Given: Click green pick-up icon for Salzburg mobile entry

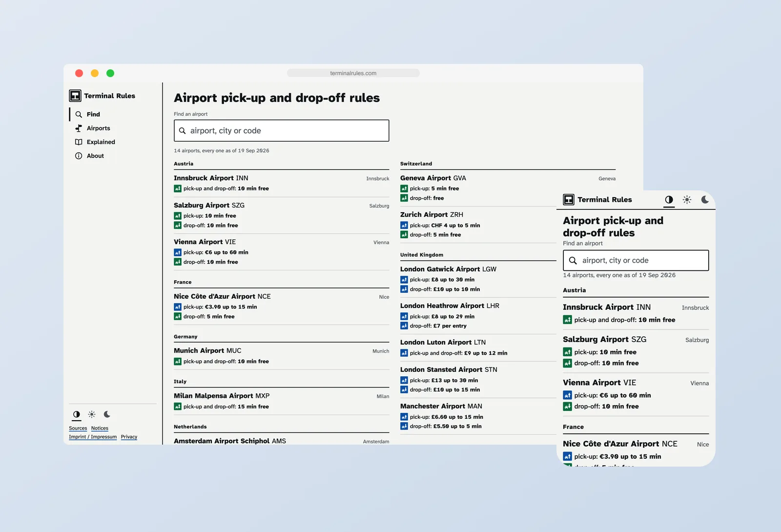Looking at the screenshot, I should tap(567, 352).
